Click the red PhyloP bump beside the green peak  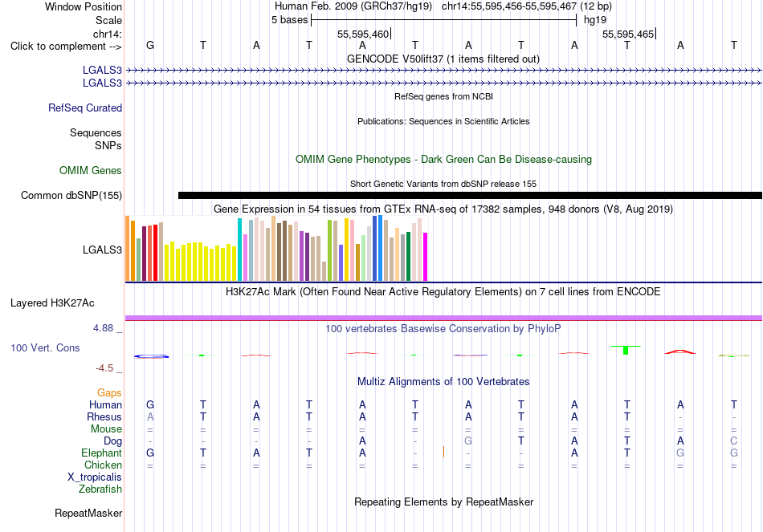(x=679, y=351)
